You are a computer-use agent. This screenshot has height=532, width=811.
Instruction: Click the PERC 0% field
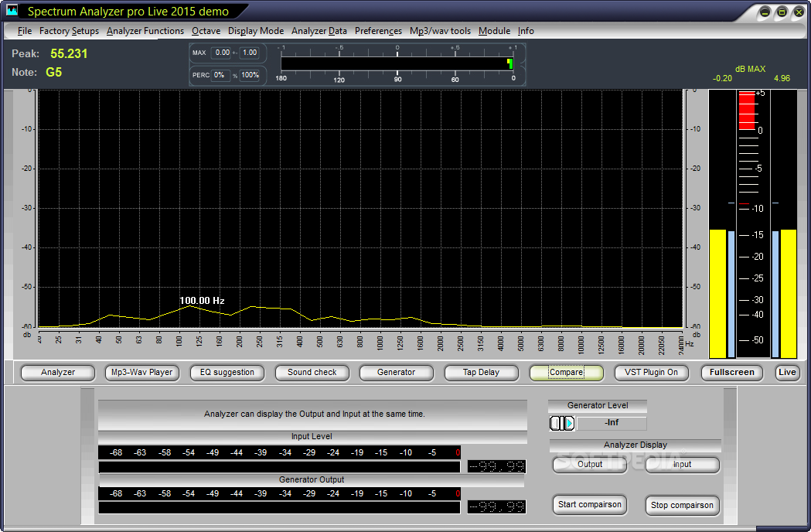(x=220, y=75)
